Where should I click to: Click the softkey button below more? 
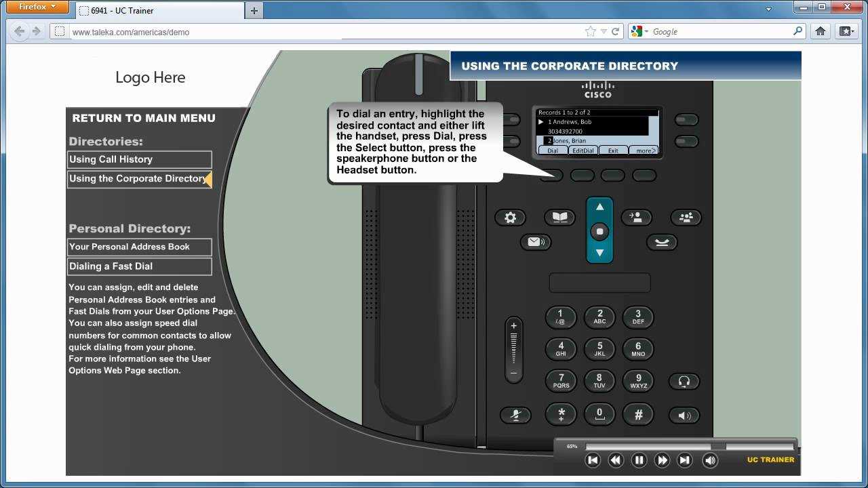pos(644,176)
